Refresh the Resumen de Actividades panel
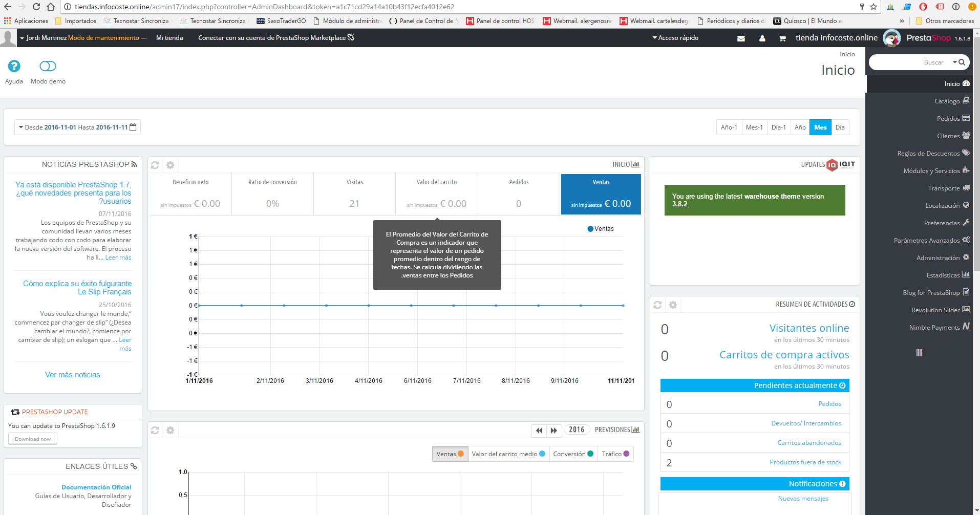The width and height of the screenshot is (980, 515). pyautogui.click(x=658, y=305)
